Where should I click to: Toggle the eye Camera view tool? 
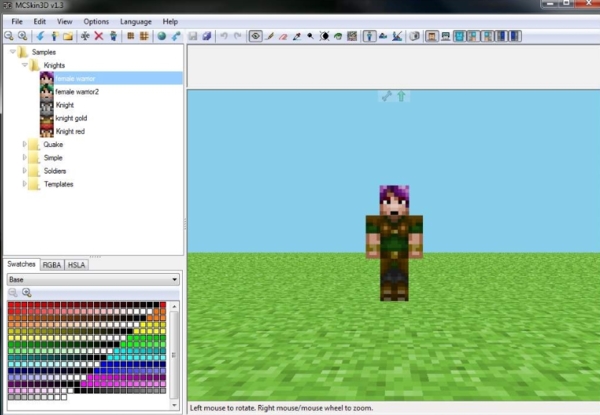tap(255, 36)
